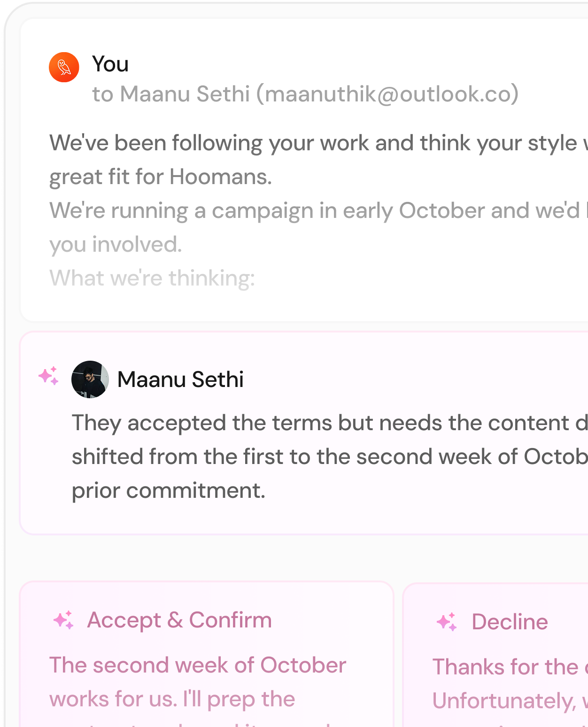Screen dimensions: 588x727
Task: Click the orange owl avatar icon
Action: coord(64,67)
